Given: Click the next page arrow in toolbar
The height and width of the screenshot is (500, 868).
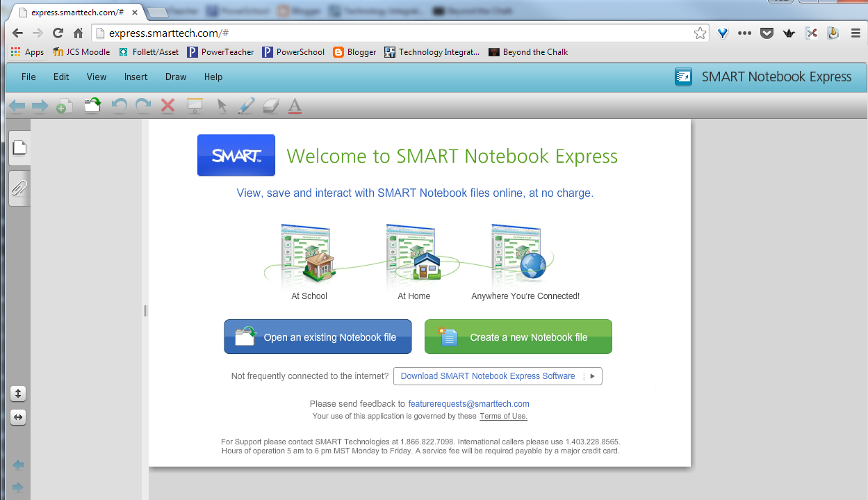Looking at the screenshot, I should (x=40, y=106).
